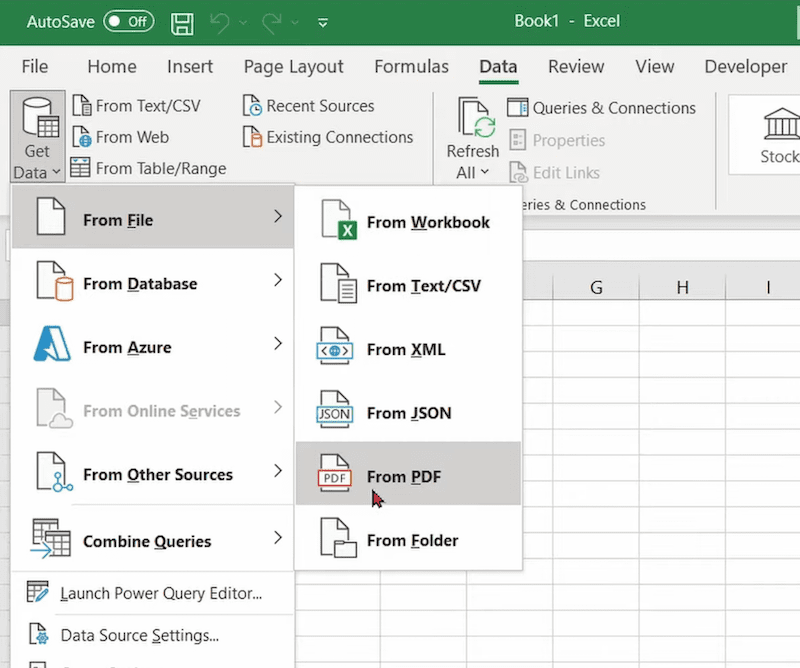Click the Combine Queries tables icon
The image size is (800, 668).
click(x=50, y=538)
